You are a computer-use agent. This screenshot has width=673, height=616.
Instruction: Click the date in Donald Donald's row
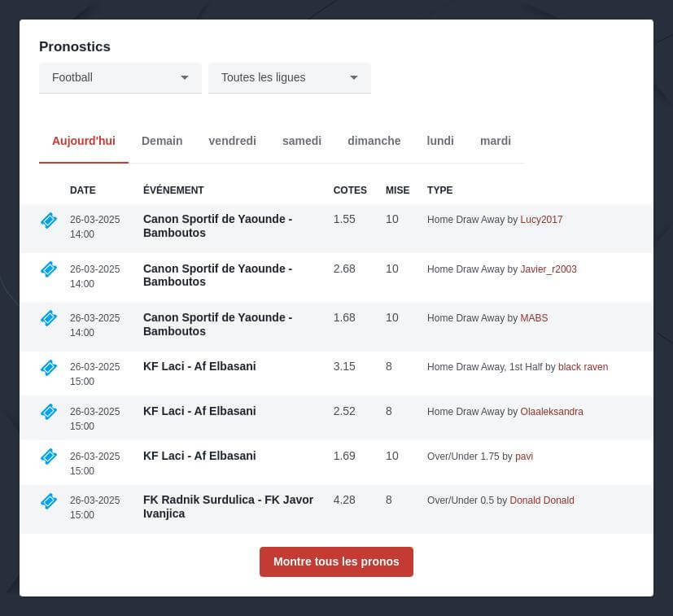[x=95, y=508]
